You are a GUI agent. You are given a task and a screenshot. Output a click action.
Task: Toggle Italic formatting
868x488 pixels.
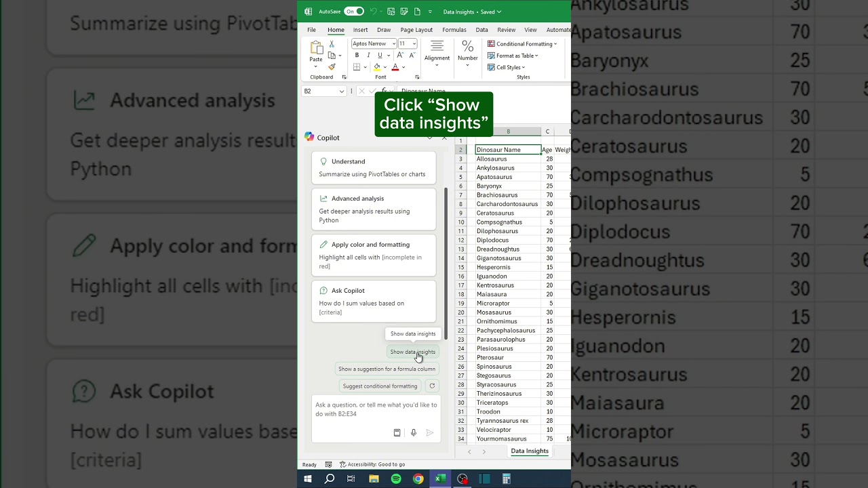click(368, 56)
